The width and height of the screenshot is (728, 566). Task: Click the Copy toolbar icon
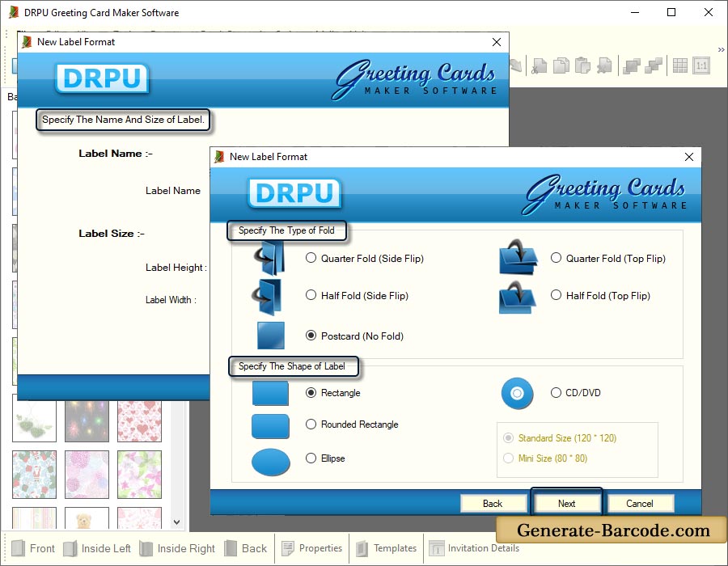(x=561, y=65)
